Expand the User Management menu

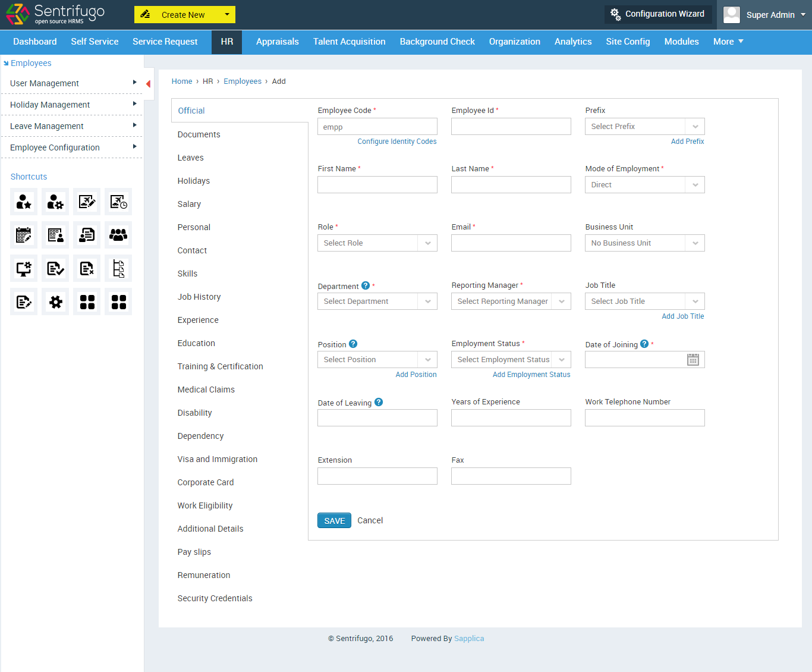[x=72, y=83]
